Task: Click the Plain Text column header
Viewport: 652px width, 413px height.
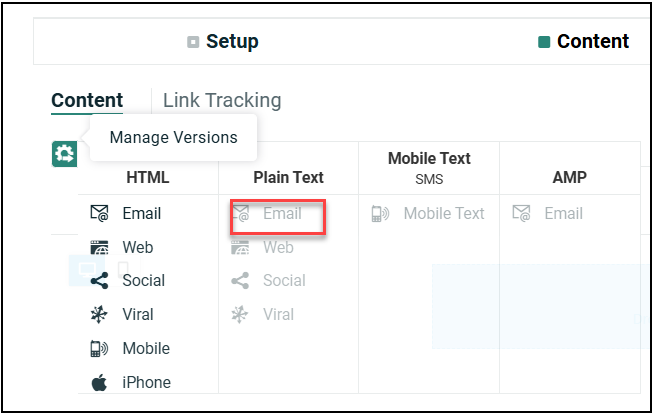Action: [x=288, y=177]
